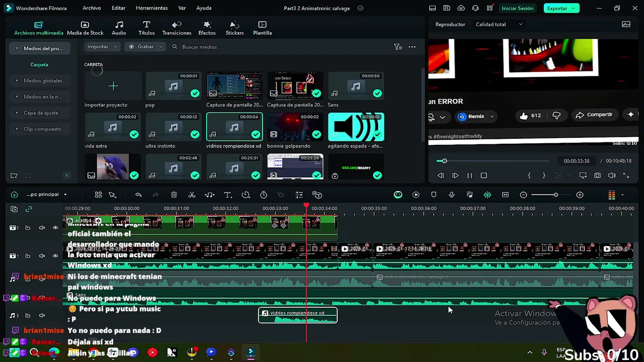644x362 pixels.
Task: Lock video track 1
Action: [x=28, y=256]
